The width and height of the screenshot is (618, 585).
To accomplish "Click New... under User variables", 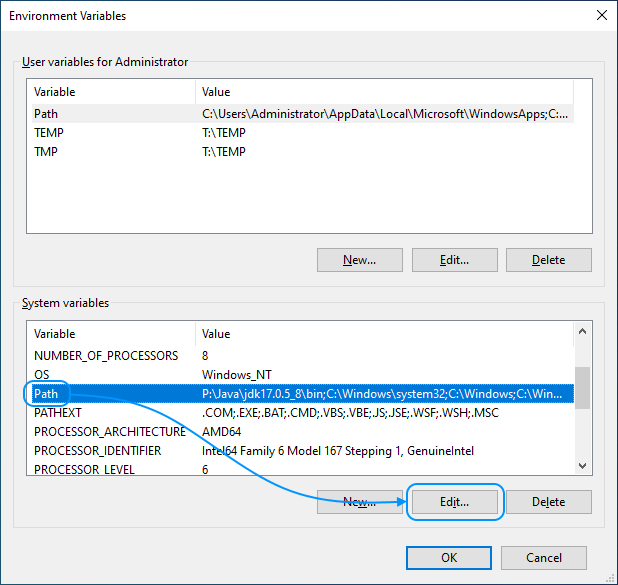I will pyautogui.click(x=359, y=260).
